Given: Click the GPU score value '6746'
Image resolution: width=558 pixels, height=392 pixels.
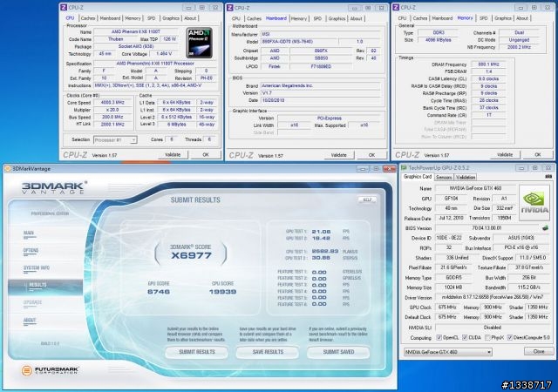Looking at the screenshot, I should click(x=159, y=292).
